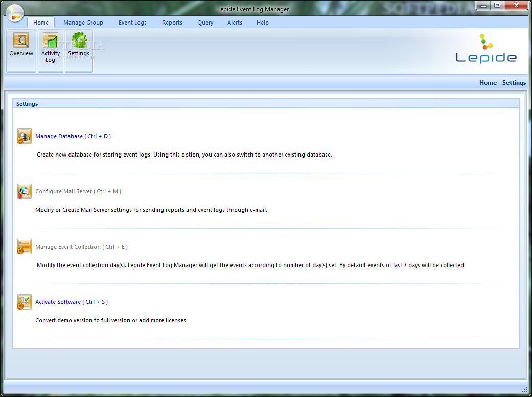This screenshot has width=532, height=397.
Task: Click the 'Modify or Create Mail Server' description
Action: [x=151, y=210]
